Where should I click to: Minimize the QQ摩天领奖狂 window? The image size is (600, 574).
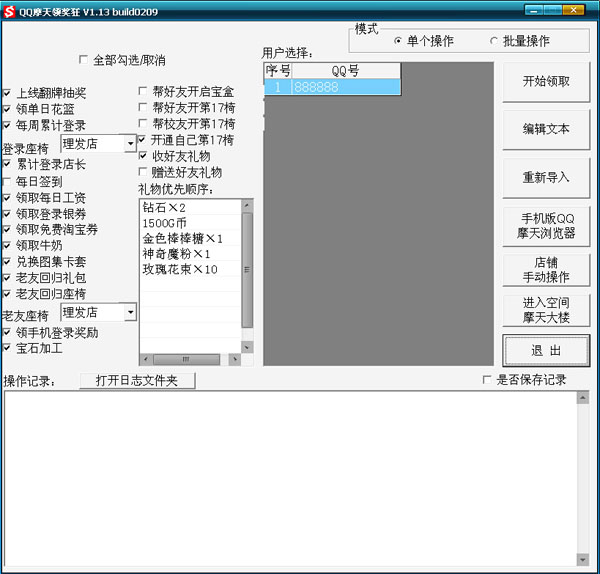(x=533, y=10)
